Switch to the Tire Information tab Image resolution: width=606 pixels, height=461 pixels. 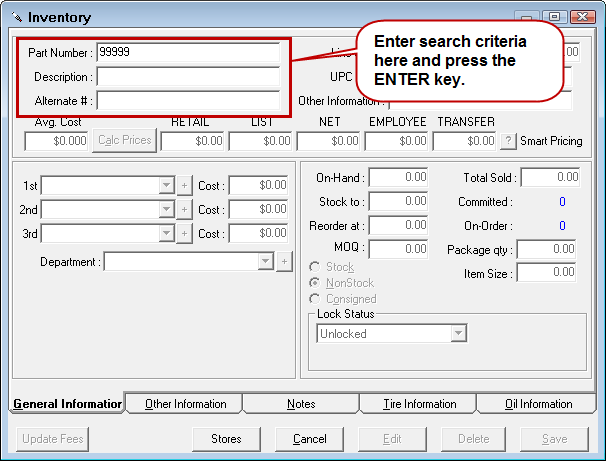[418, 404]
